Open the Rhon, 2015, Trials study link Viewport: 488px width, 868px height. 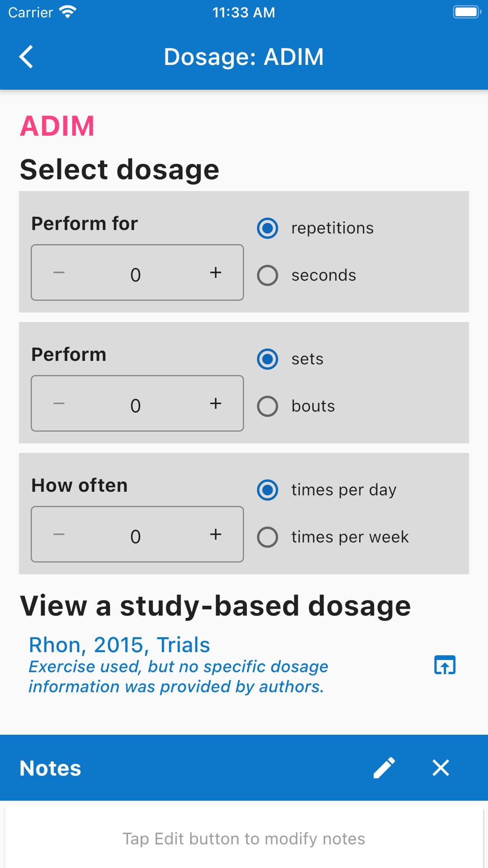click(120, 645)
